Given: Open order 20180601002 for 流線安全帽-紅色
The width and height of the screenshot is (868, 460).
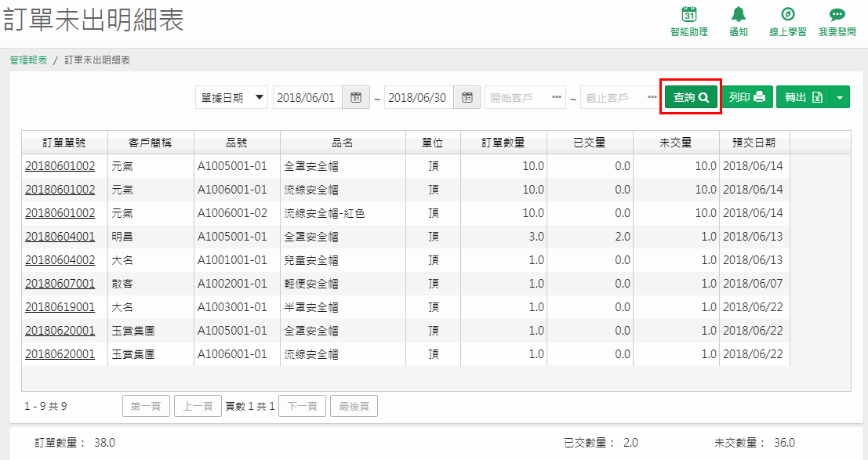Looking at the screenshot, I should coord(60,212).
